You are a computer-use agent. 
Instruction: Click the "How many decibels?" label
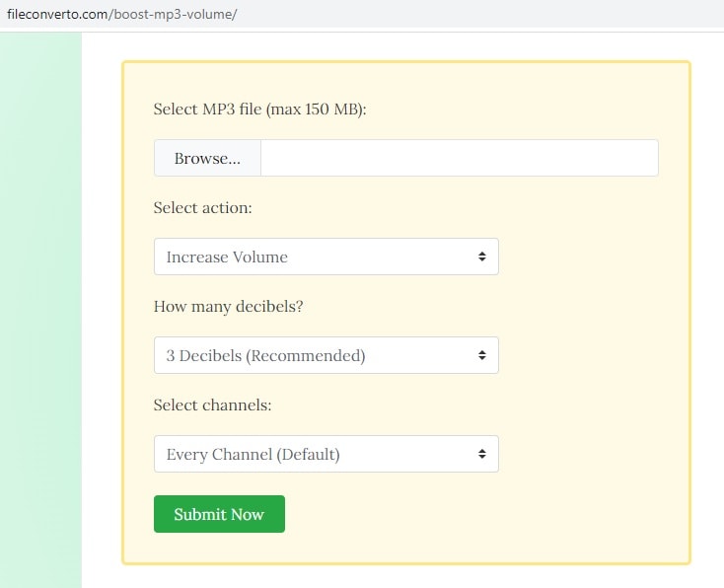pyautogui.click(x=228, y=307)
